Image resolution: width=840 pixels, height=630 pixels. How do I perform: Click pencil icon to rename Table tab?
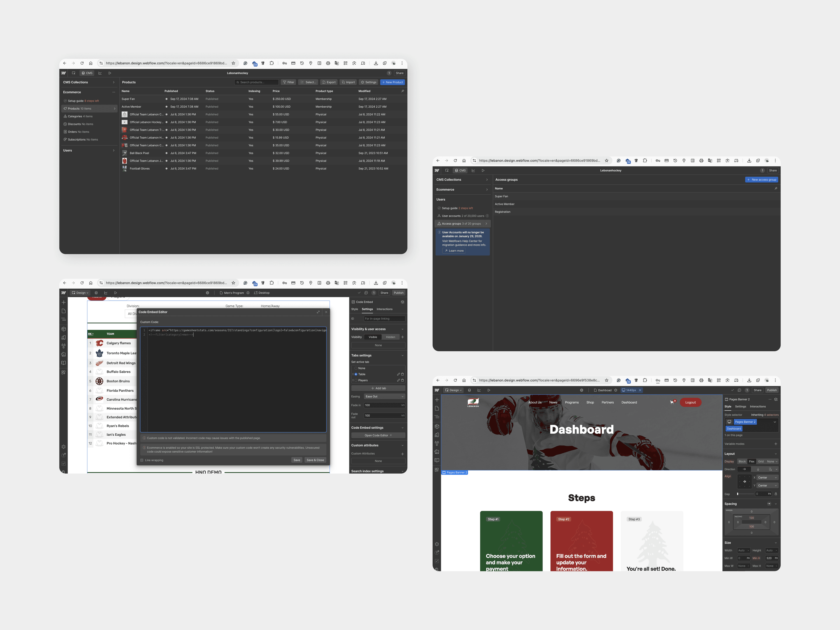click(398, 374)
